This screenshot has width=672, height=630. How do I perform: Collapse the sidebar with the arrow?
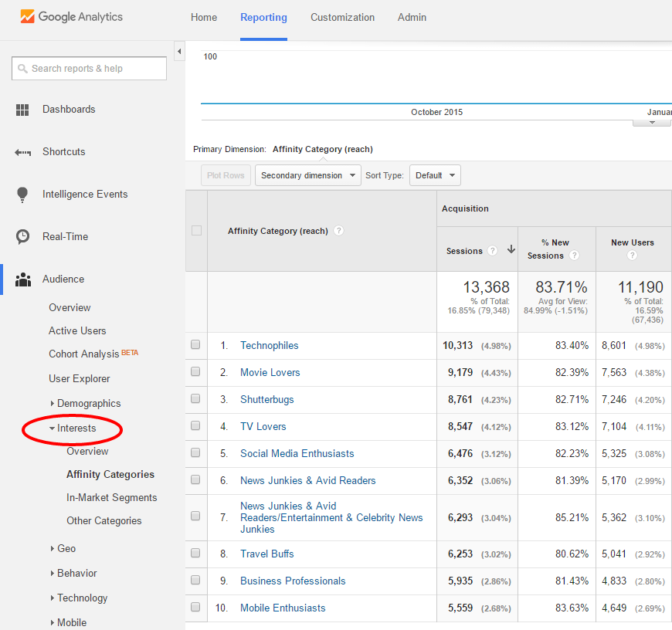tap(179, 52)
